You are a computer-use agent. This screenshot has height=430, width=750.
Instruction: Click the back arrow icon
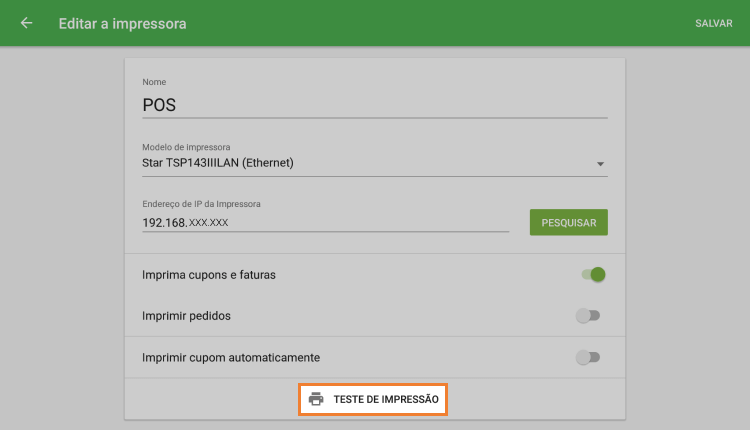pyautogui.click(x=26, y=23)
